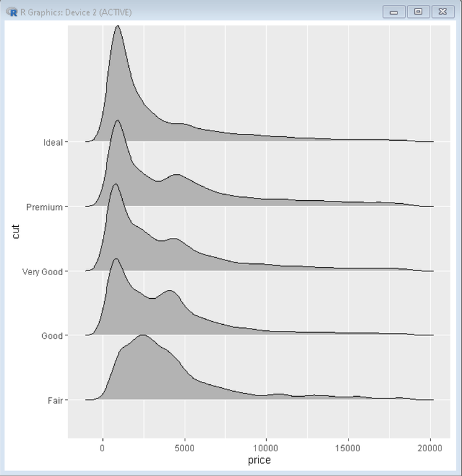The height and width of the screenshot is (476, 462).
Task: Click the peak of the Ideal density ridge
Action: pyautogui.click(x=118, y=26)
